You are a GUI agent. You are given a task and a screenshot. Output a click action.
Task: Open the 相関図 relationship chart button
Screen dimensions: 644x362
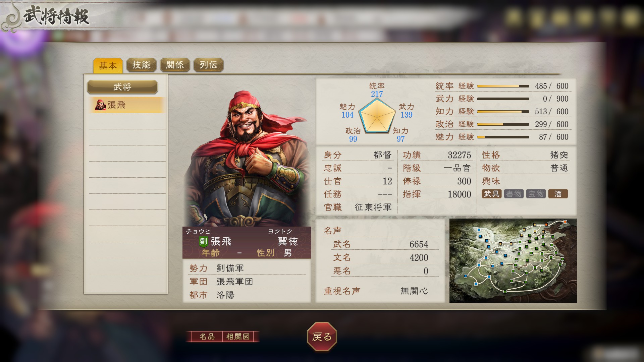coord(238,337)
